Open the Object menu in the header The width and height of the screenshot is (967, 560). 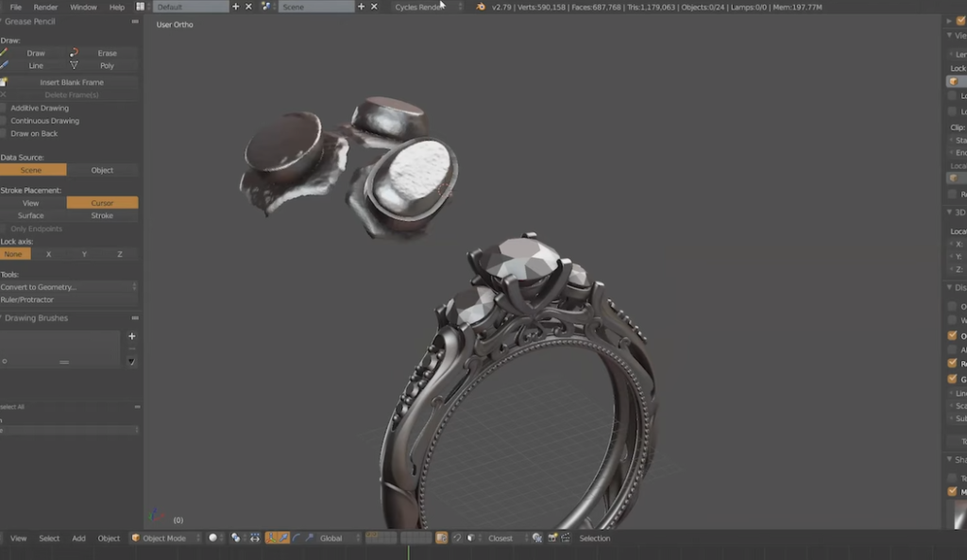108,537
